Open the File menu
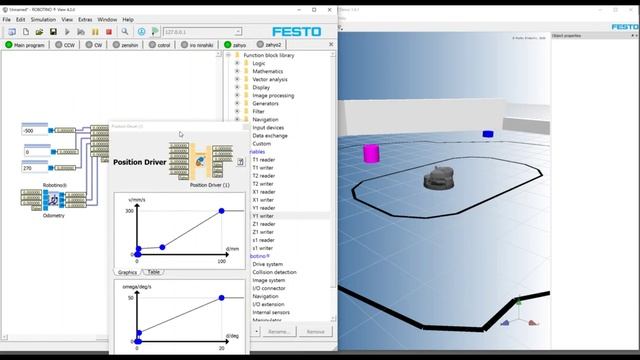640x360 pixels. (x=7, y=20)
